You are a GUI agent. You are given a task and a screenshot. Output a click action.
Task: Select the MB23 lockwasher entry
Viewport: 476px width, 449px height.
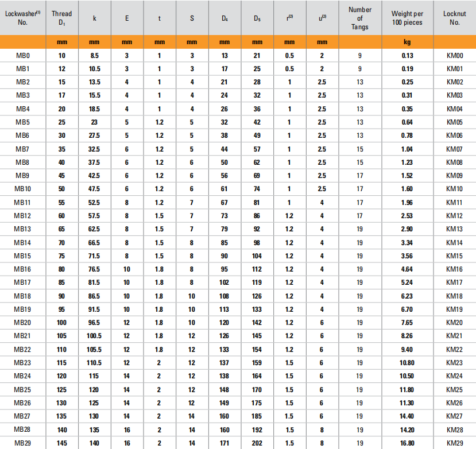[23, 362]
